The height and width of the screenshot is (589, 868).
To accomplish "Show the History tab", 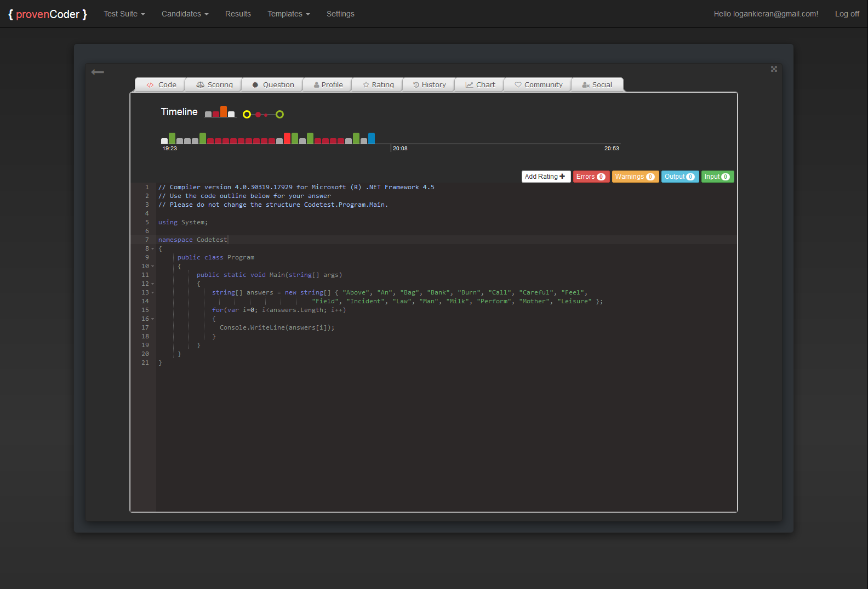I will pos(429,84).
